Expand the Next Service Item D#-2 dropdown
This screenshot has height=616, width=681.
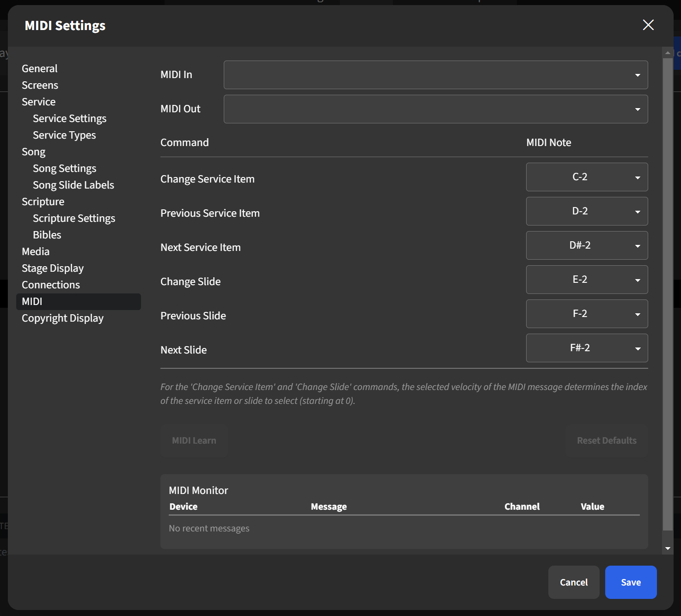point(586,245)
